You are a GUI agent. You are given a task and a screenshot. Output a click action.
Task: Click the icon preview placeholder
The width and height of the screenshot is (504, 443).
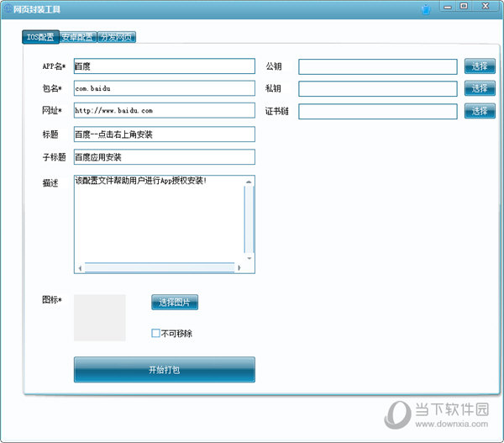pos(100,318)
